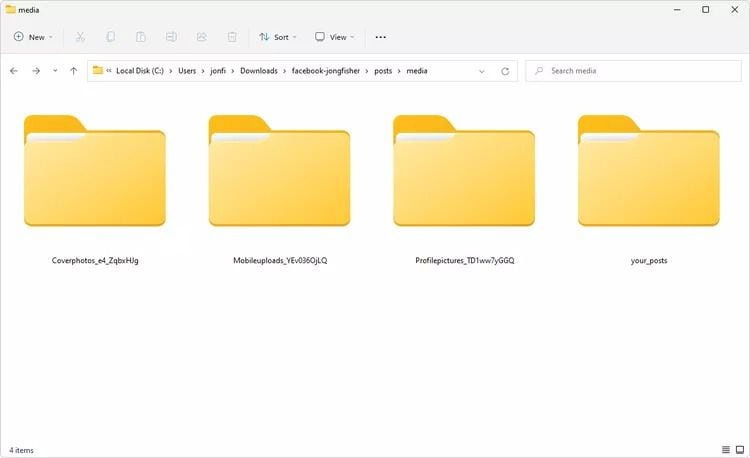Click the Rename icon in toolbar
The height and width of the screenshot is (458, 750).
point(171,37)
